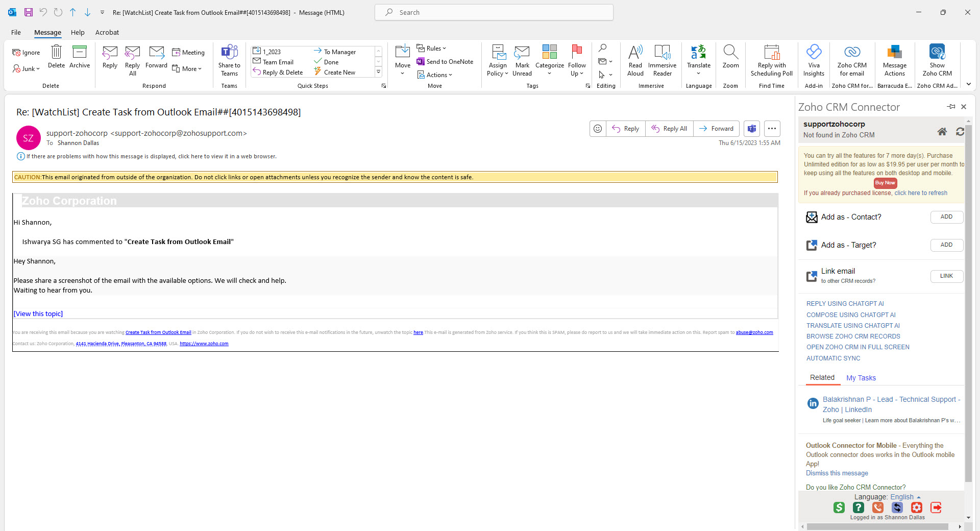
Task: Open Barracuda Message Actions
Action: point(895,61)
